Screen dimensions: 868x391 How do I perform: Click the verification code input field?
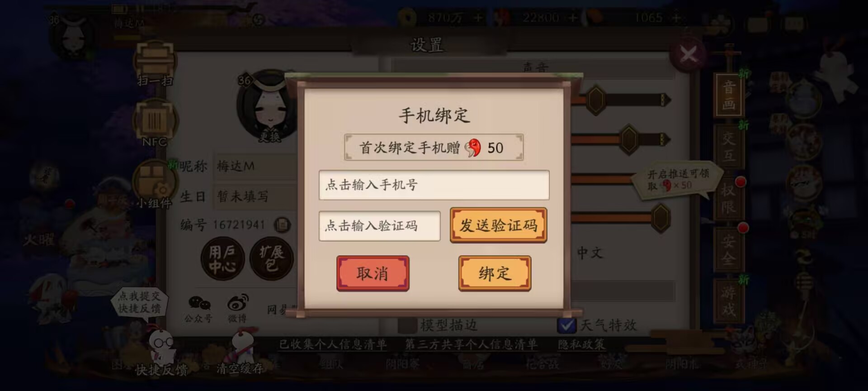(x=379, y=225)
